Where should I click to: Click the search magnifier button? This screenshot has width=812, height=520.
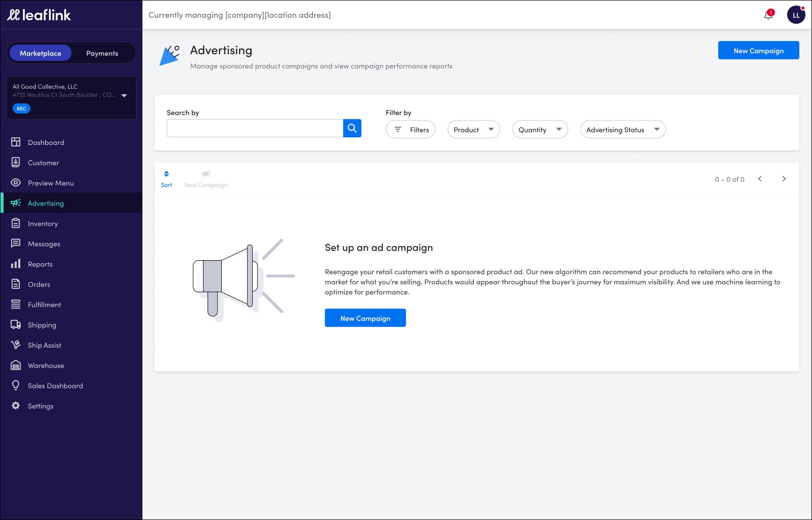352,128
